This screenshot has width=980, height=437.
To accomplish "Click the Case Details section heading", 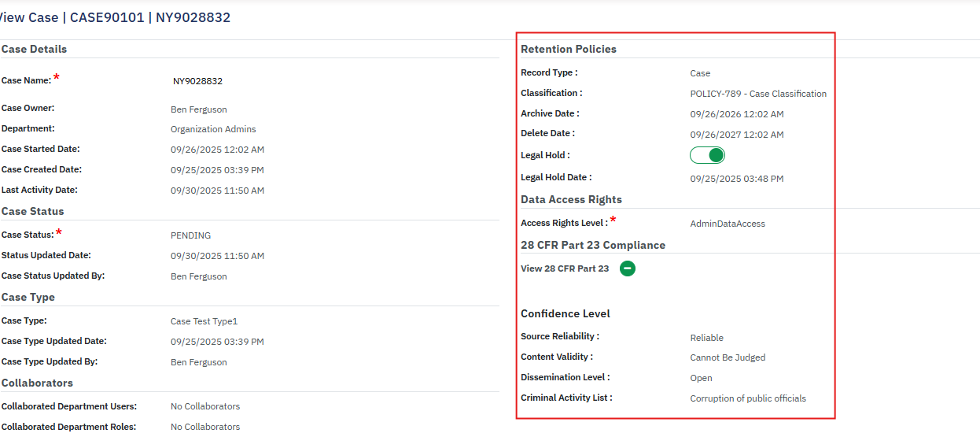I will click(34, 49).
